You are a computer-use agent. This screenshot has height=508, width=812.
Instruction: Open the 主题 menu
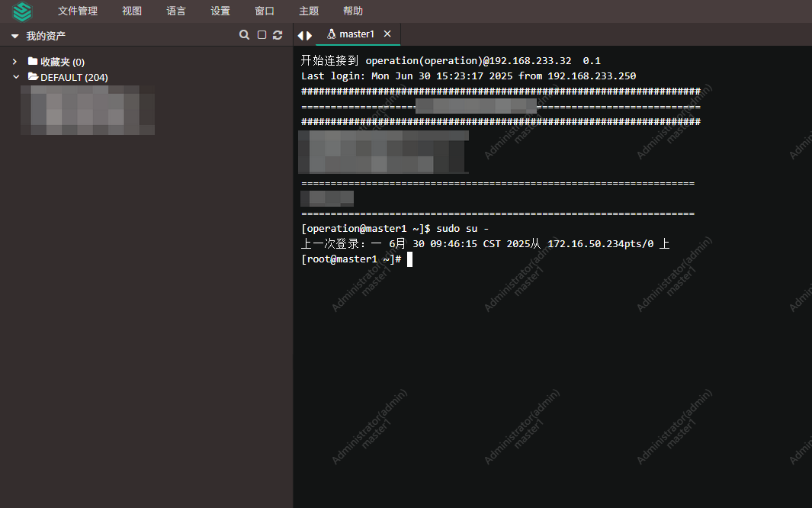click(x=309, y=11)
